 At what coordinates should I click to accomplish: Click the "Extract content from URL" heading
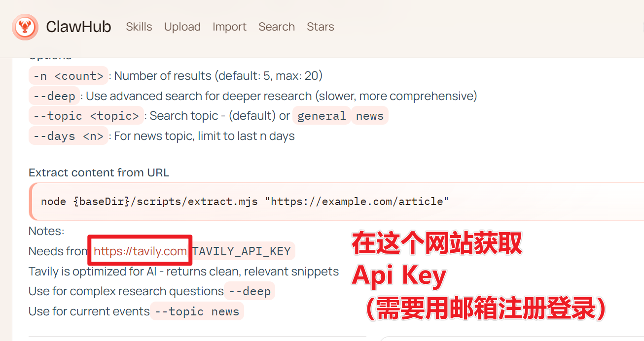(99, 172)
